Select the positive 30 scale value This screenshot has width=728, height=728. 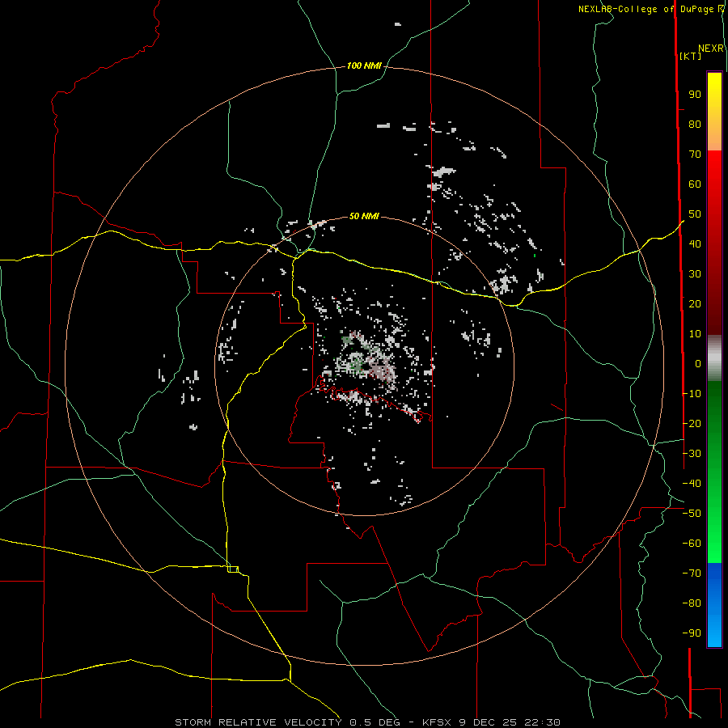pos(695,274)
